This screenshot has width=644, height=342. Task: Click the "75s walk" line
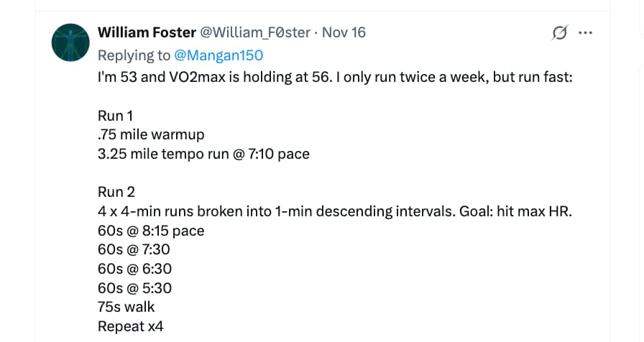[126, 308]
